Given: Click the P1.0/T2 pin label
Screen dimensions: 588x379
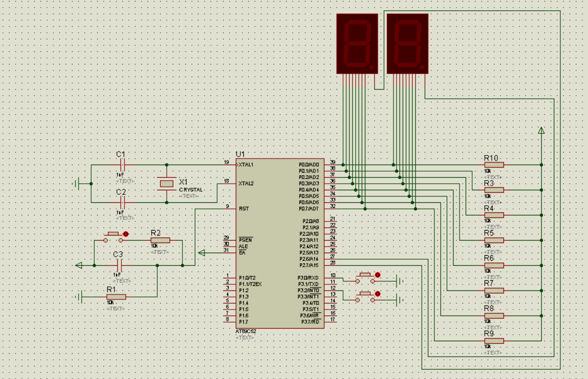Looking at the screenshot, I should [247, 278].
